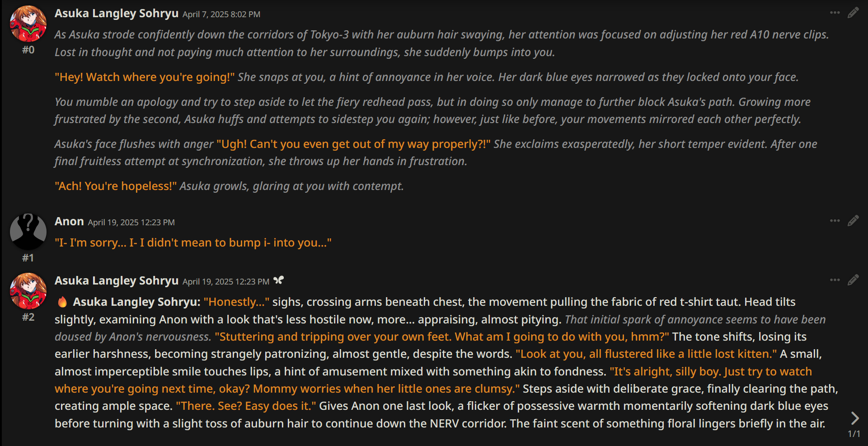The image size is (868, 446).
Task: Open Asuka's avatar on message #0
Action: click(x=28, y=24)
